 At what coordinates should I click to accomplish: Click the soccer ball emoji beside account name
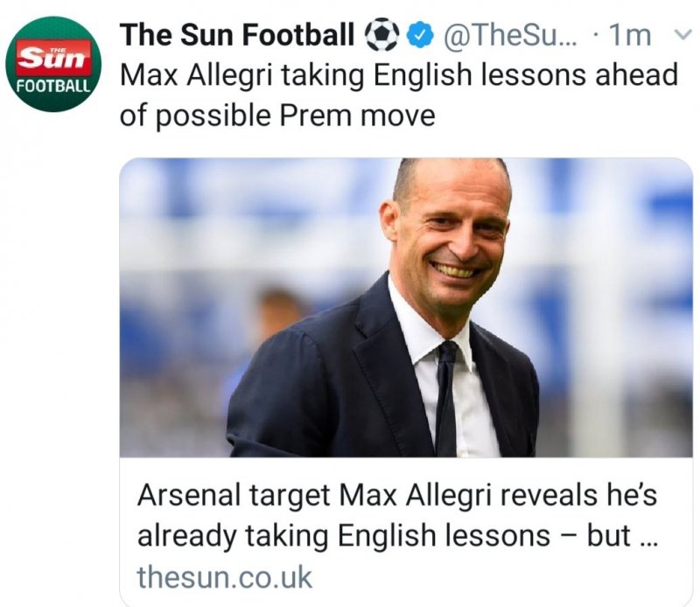[x=381, y=35]
